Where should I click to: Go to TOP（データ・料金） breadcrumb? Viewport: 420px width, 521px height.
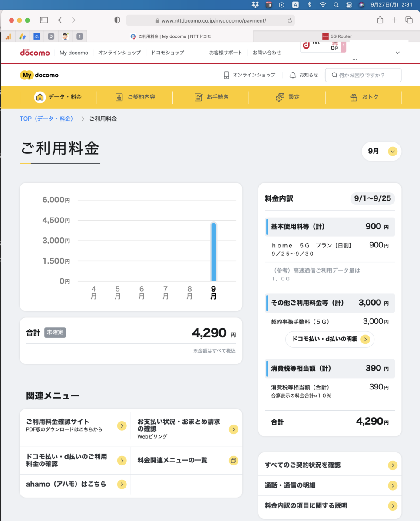point(46,119)
